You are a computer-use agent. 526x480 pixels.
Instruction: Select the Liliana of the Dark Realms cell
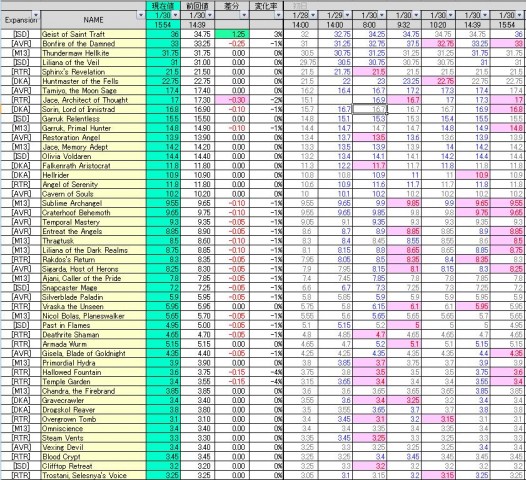tap(93, 250)
